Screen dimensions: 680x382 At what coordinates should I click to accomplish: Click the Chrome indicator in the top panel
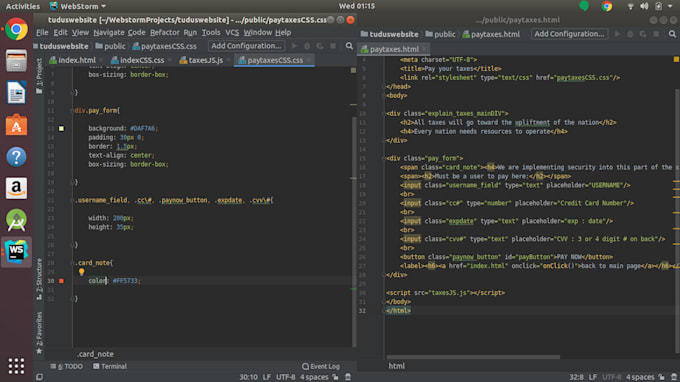(x=607, y=6)
